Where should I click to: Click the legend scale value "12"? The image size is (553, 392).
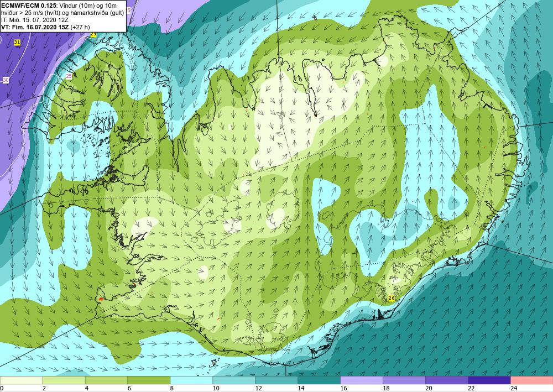pyautogui.click(x=258, y=388)
